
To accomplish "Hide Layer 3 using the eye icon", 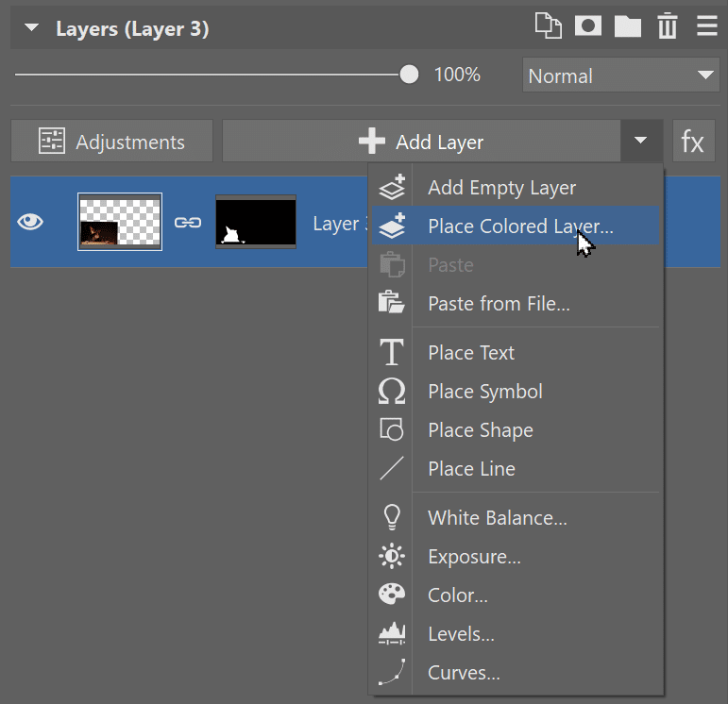I will pos(31,222).
